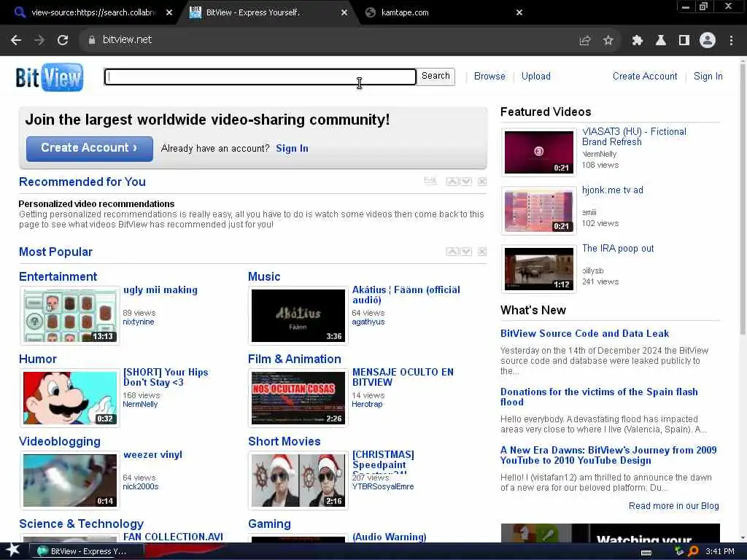747x560 pixels.
Task: Open the Upload menu link
Action: [x=535, y=76]
